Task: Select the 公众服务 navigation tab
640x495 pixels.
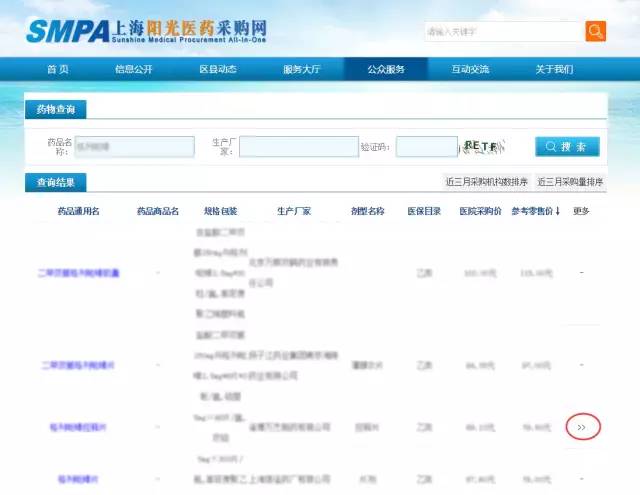Action: (386, 69)
